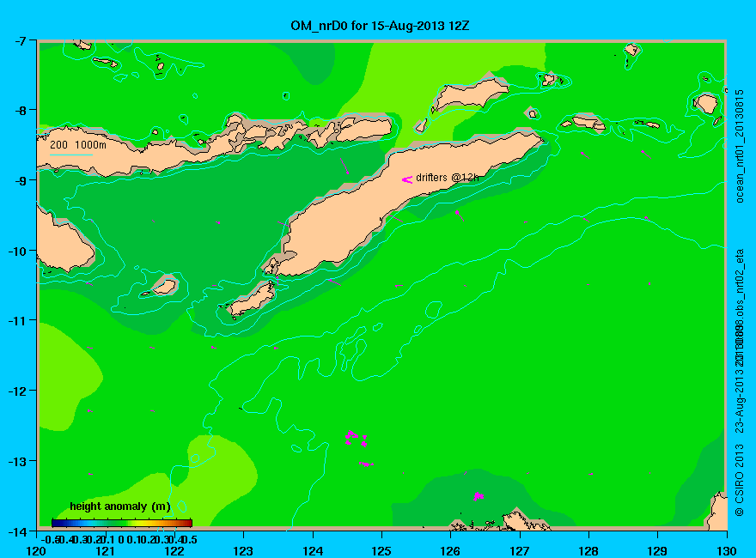Click latitude tick label "-8"
756x558 pixels.
tap(19, 111)
